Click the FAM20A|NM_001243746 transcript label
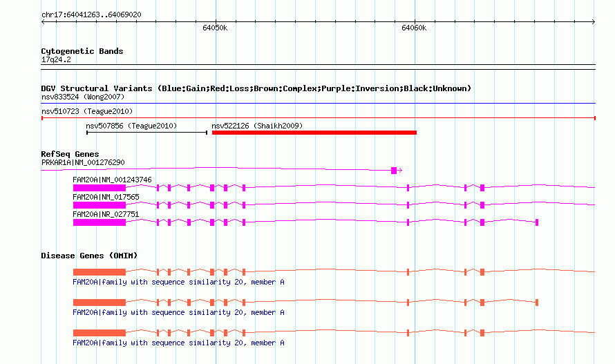The image size is (615, 364). (112, 180)
